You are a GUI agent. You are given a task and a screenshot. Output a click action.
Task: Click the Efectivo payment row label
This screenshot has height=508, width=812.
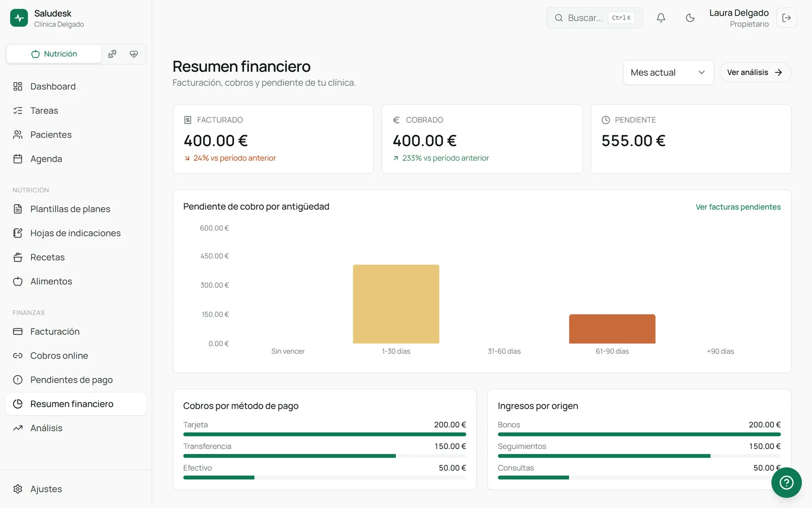(197, 468)
